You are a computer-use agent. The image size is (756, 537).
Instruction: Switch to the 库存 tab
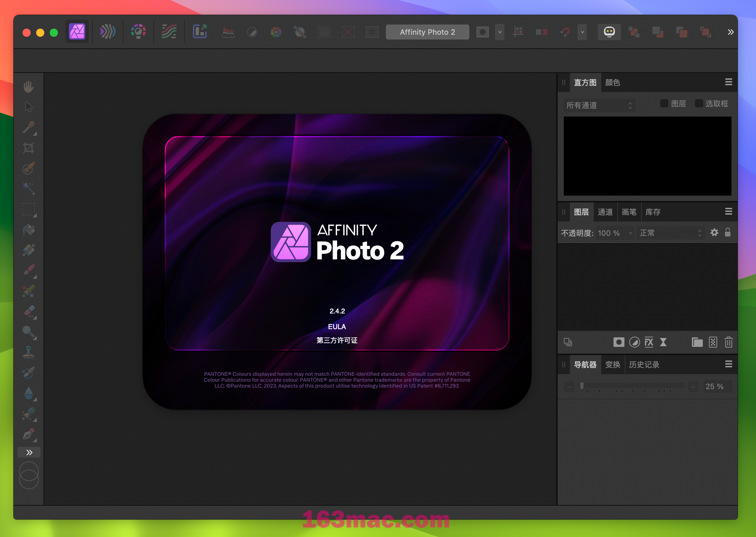(653, 212)
